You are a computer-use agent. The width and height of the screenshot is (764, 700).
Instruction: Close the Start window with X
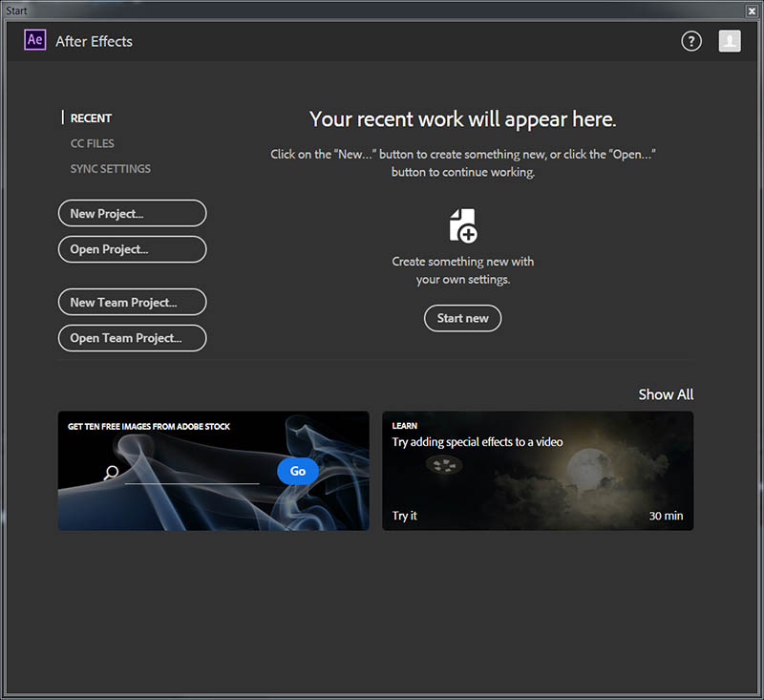click(752, 10)
